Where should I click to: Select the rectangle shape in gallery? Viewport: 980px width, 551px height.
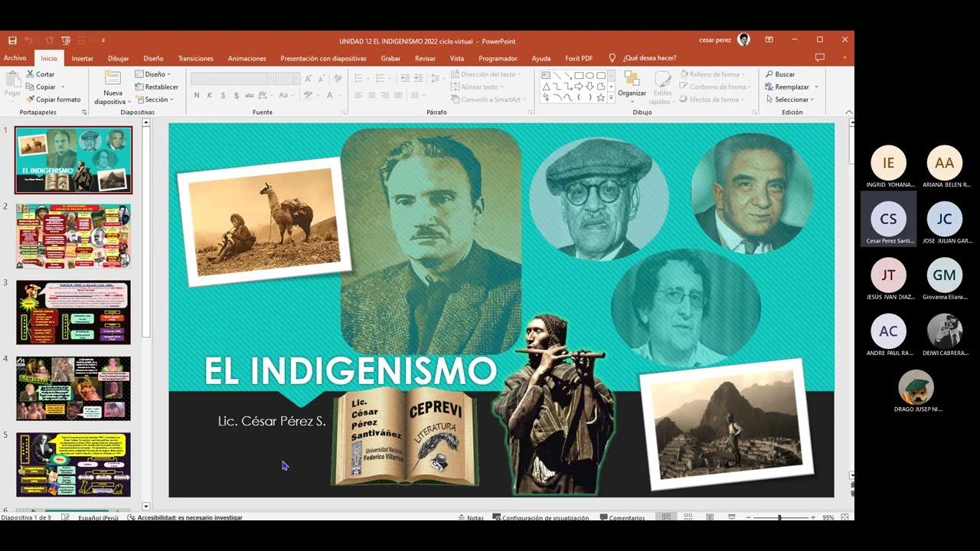coord(579,75)
